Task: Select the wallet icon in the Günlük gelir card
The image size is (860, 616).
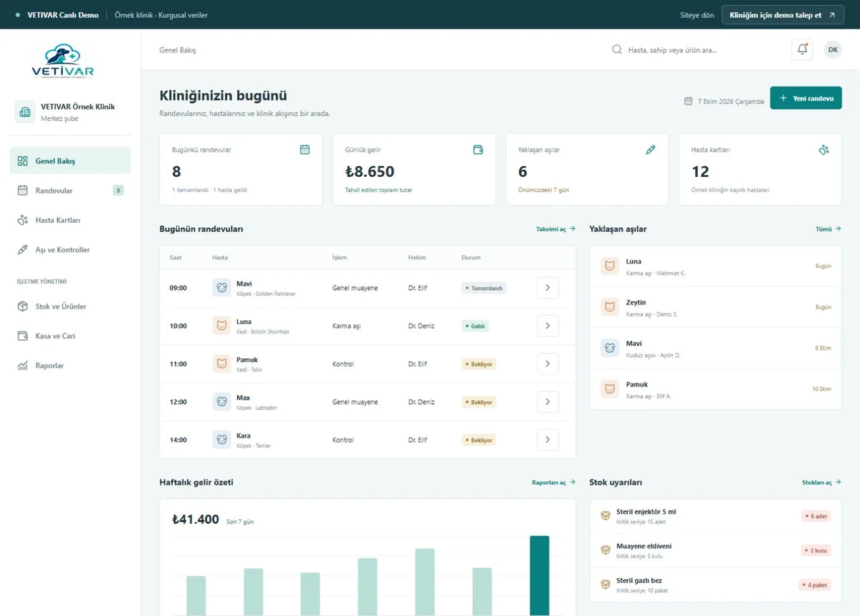Action: [x=478, y=150]
